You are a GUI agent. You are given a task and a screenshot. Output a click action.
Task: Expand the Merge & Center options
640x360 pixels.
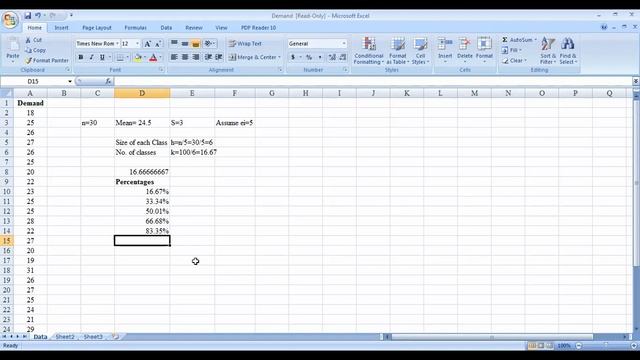(x=279, y=57)
